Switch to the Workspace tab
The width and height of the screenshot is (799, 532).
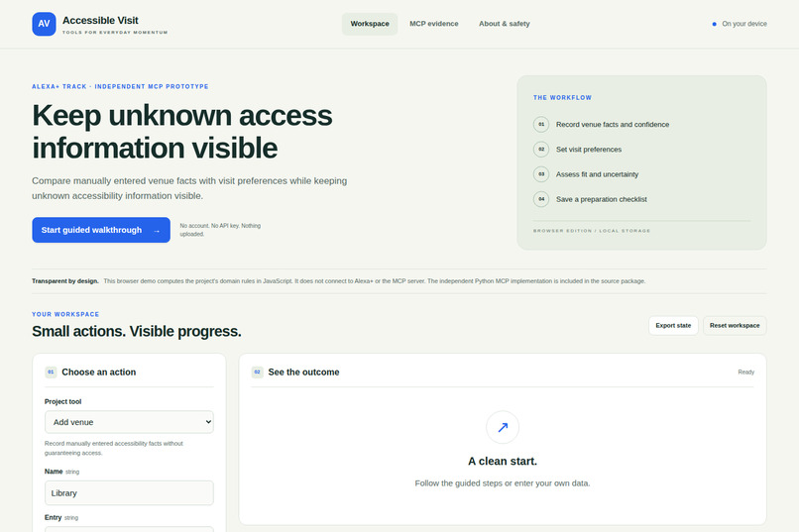(370, 24)
